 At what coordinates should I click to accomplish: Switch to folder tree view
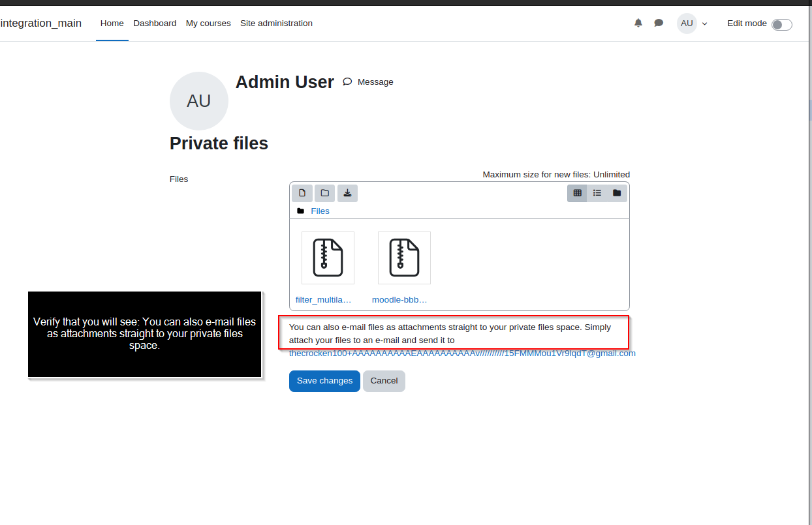617,193
